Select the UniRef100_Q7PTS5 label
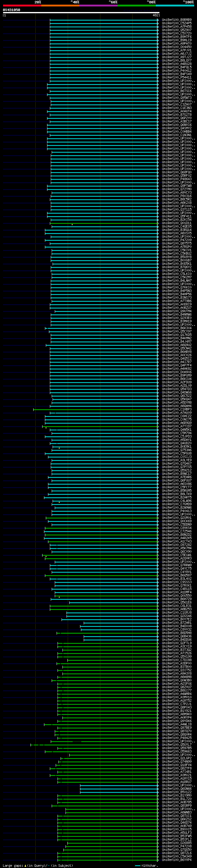 [x=177, y=467]
